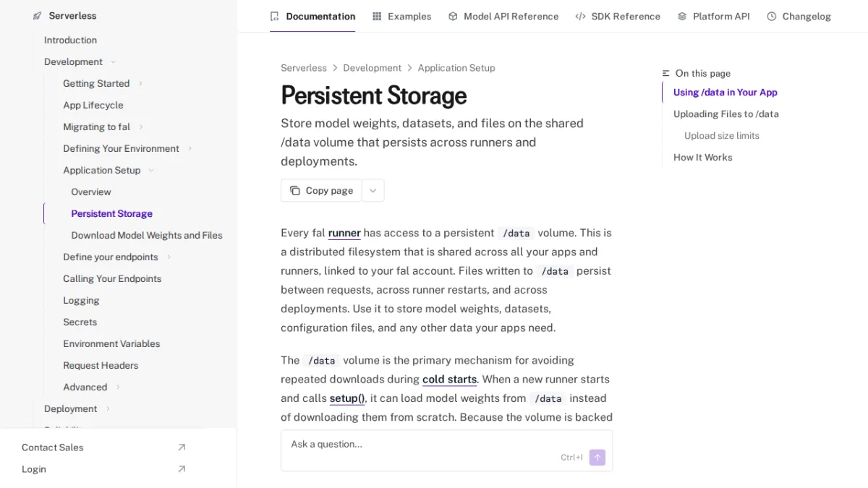Open the Platform API tab
The image size is (868, 488).
pyautogui.click(x=714, y=16)
